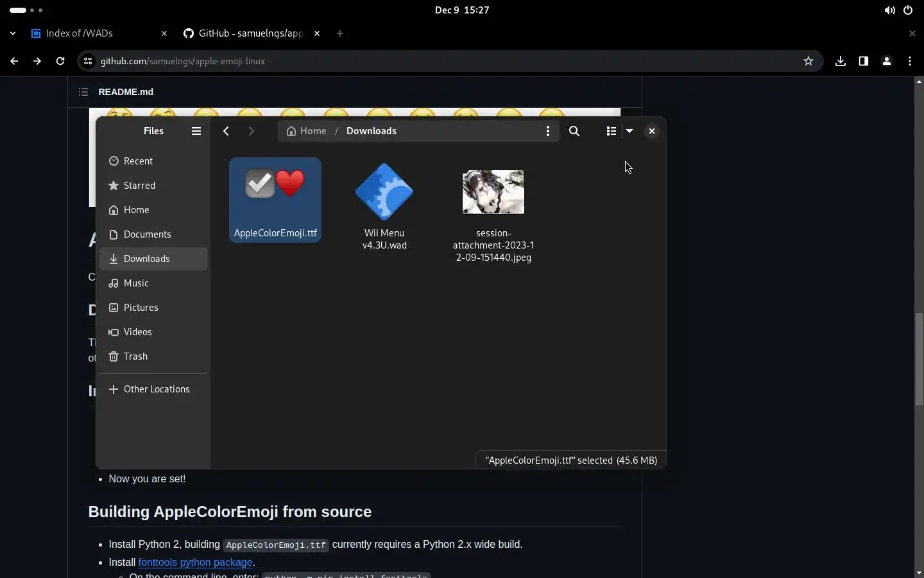View site information icon in address bar

click(88, 61)
